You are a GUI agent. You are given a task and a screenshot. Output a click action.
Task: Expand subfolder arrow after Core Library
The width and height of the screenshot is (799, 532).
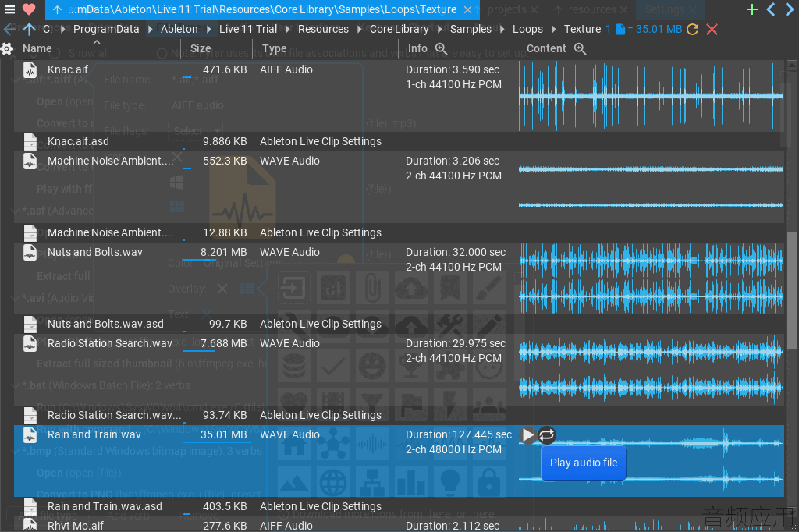tap(439, 29)
